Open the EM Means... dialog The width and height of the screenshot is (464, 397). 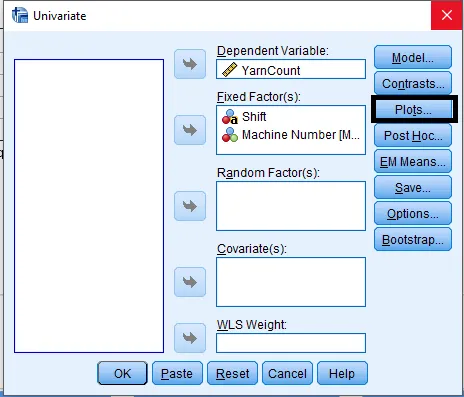coord(413,161)
